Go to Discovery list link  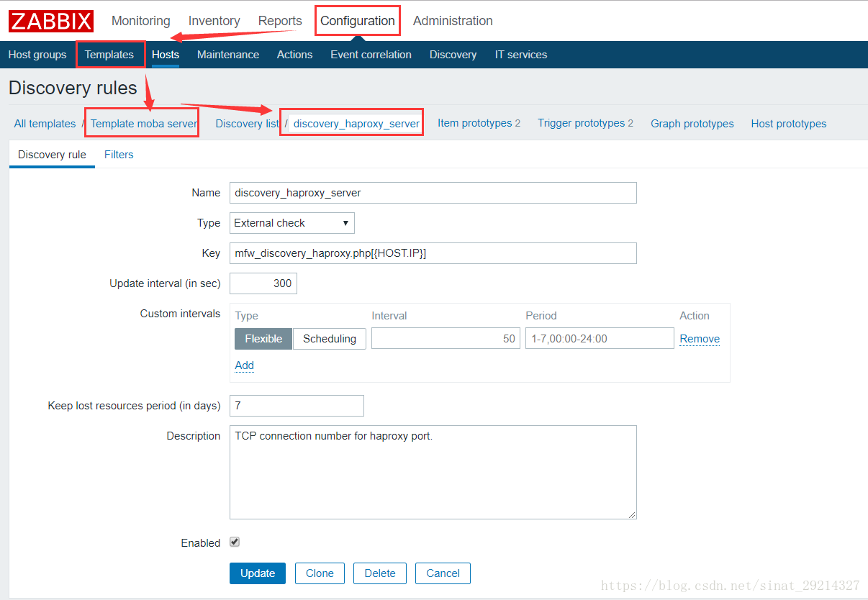click(x=247, y=124)
